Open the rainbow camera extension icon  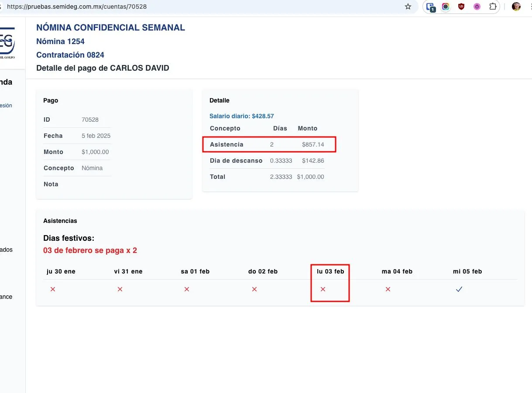446,7
